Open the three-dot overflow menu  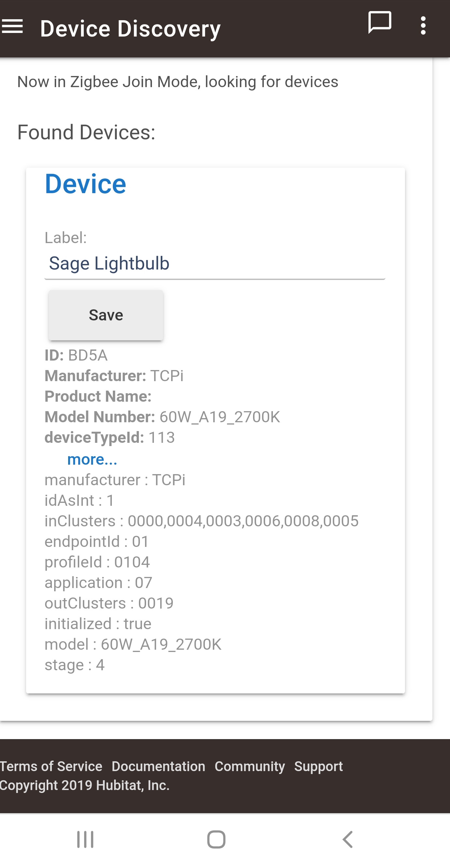pos(423,25)
